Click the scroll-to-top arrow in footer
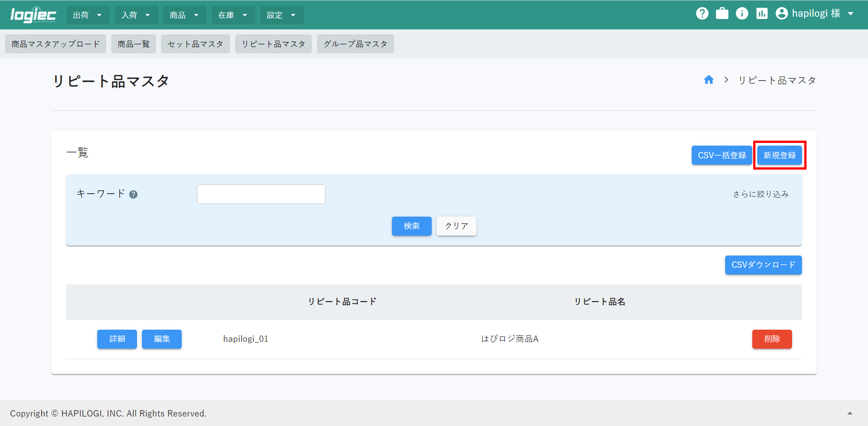This screenshot has height=426, width=868. pos(849,413)
